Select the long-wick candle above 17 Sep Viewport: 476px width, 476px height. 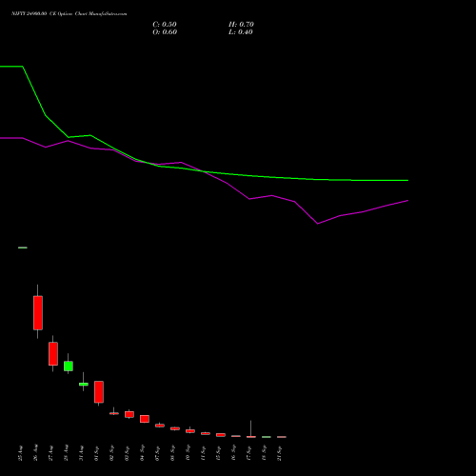251,429
